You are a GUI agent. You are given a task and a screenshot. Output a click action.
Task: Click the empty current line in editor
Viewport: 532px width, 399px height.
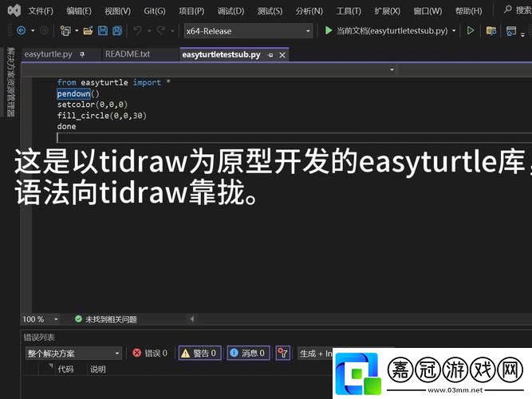[294, 137]
